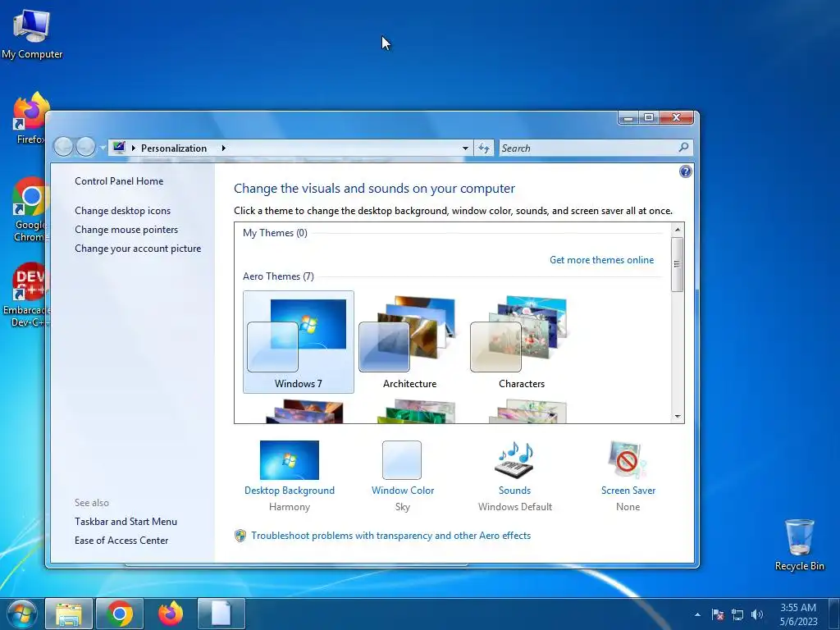Open Screen Saver settings icon

click(x=628, y=459)
